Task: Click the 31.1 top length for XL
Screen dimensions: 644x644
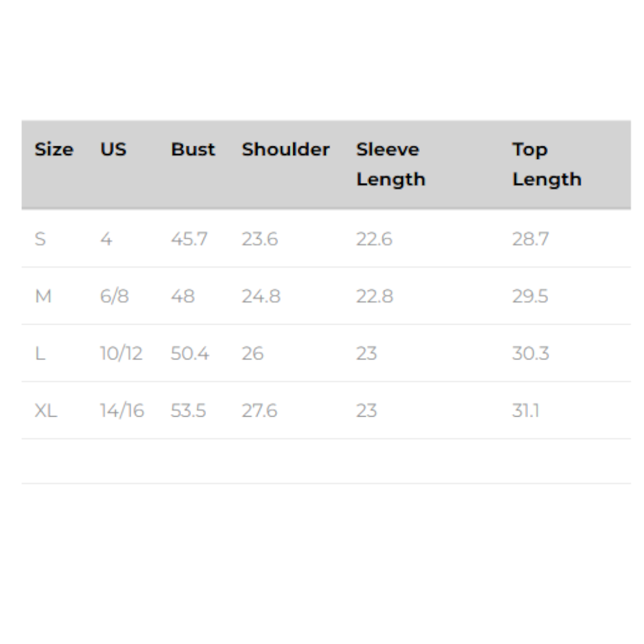Action: (526, 410)
